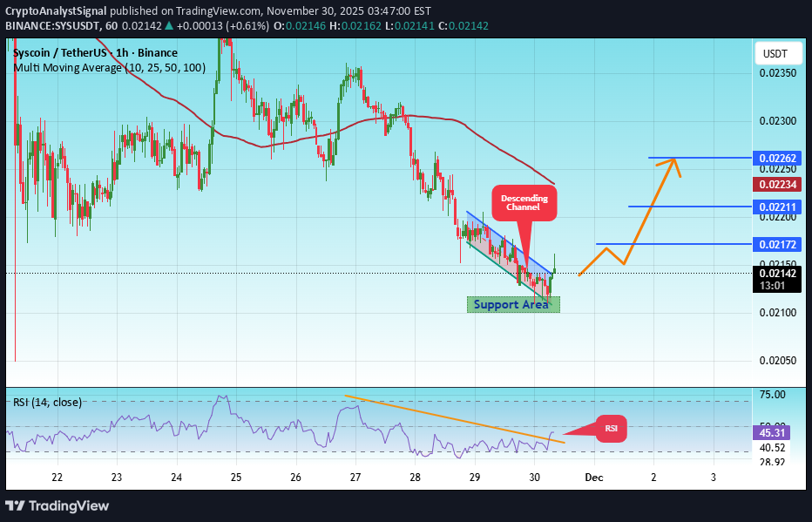Open the USDT currency selector

(x=776, y=53)
